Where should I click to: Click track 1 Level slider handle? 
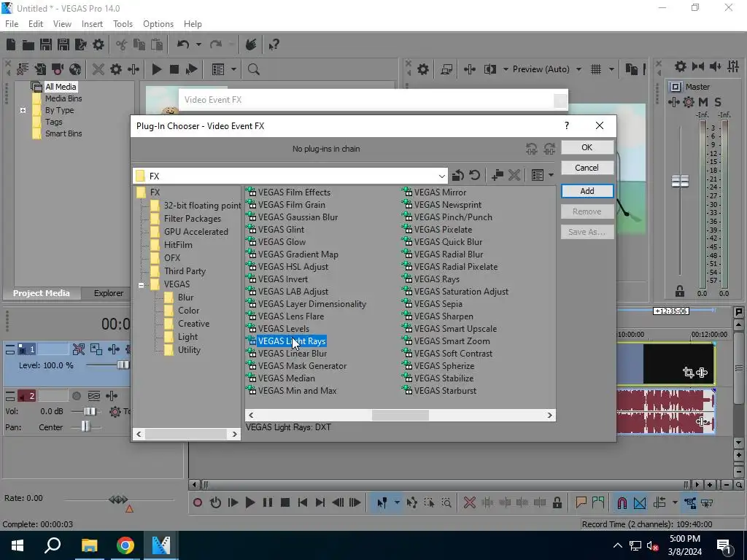[x=123, y=365]
